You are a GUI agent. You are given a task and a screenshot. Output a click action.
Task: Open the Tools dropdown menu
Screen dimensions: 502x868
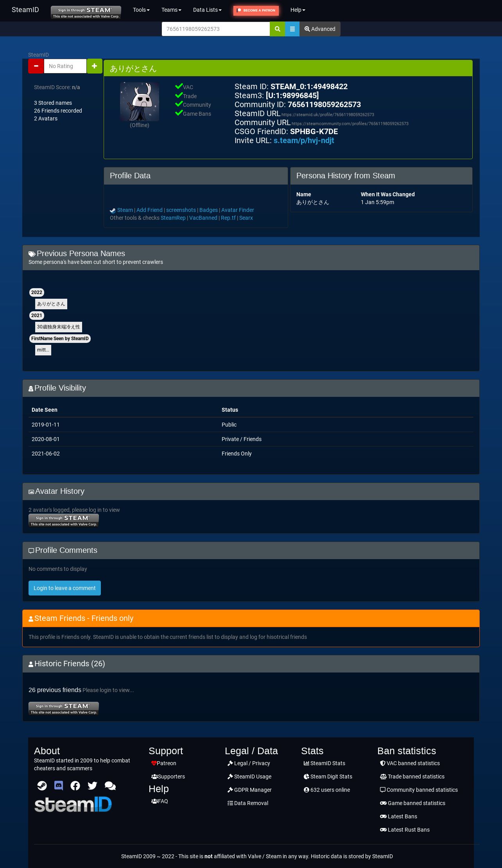[x=141, y=10]
